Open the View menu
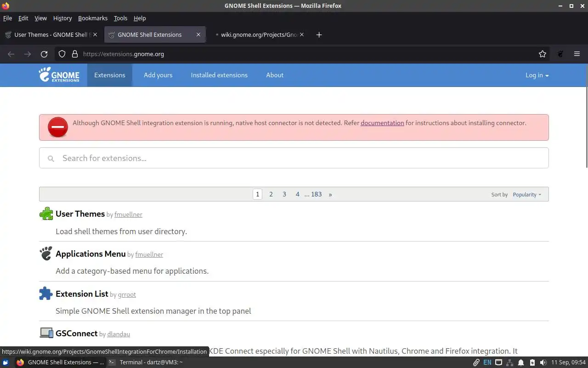Viewport: 588px width, 368px height. (x=41, y=18)
